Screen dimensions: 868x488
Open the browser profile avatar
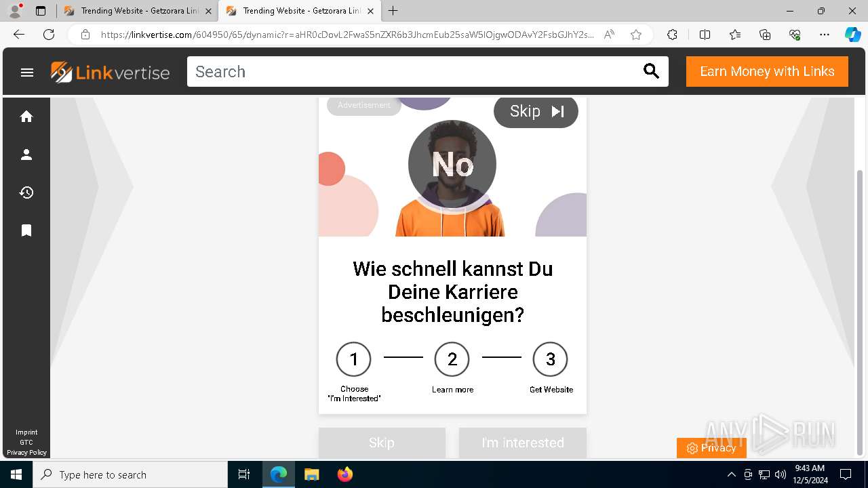[x=15, y=11]
